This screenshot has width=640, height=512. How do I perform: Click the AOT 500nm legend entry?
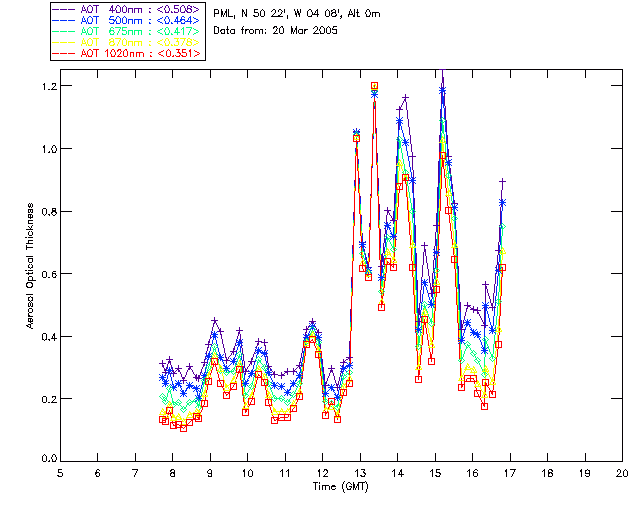[x=127, y=20]
